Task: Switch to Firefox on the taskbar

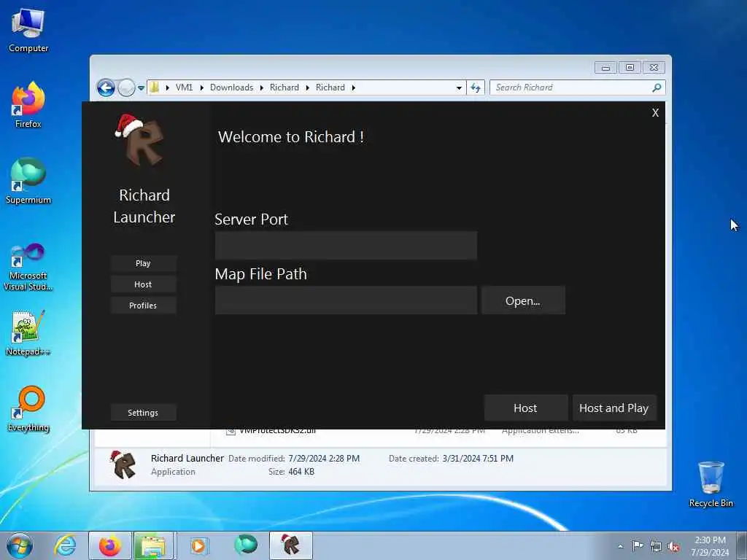Action: coord(110,545)
